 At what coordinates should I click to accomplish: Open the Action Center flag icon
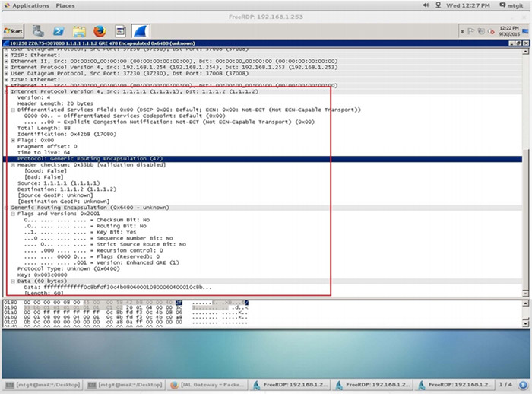pos(471,31)
